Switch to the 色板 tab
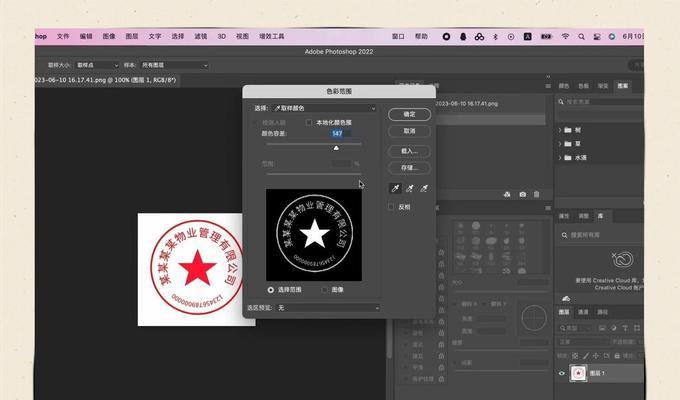Screen dimensions: 680x400 (x=583, y=86)
